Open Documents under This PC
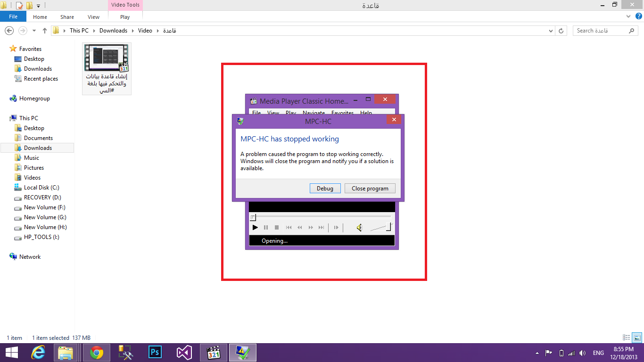 pos(38,138)
